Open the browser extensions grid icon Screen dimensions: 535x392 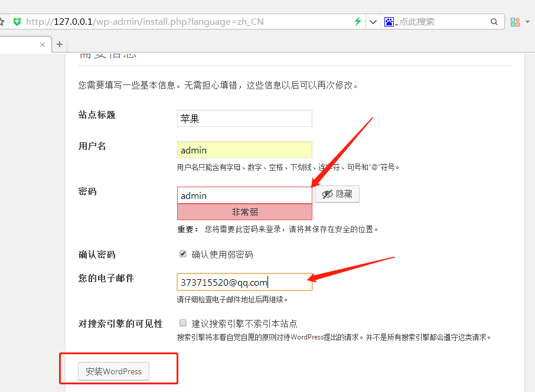pos(515,22)
